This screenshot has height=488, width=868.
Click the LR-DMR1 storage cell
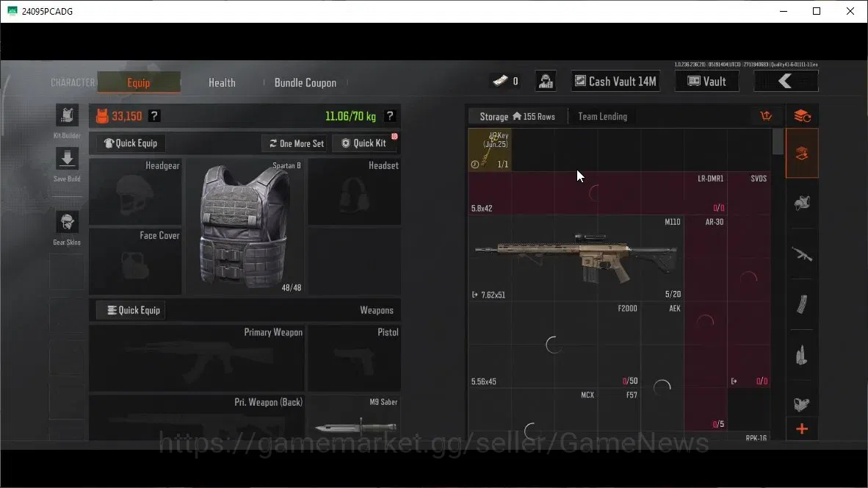(x=598, y=193)
